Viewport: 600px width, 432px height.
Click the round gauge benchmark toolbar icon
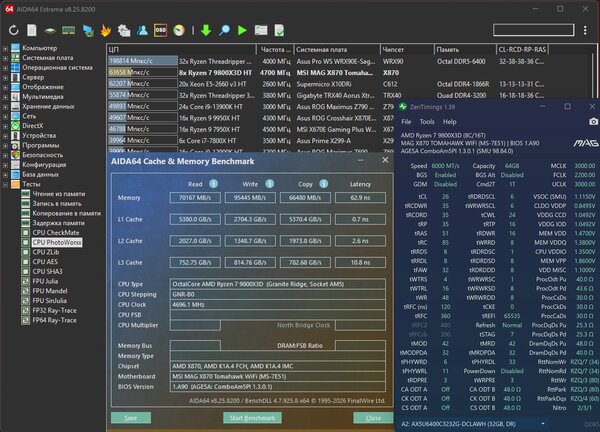(179, 30)
